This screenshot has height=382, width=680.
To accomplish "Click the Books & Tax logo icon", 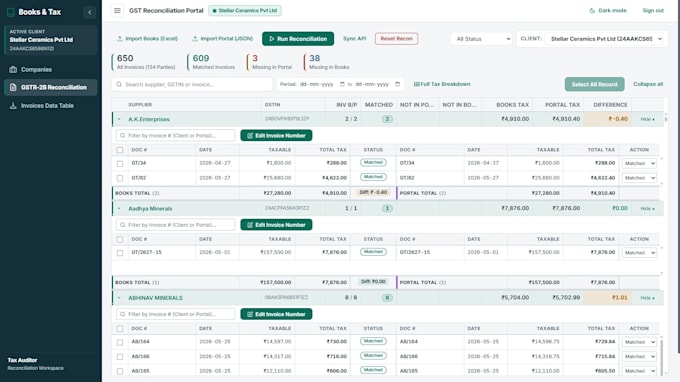I will (x=11, y=12).
